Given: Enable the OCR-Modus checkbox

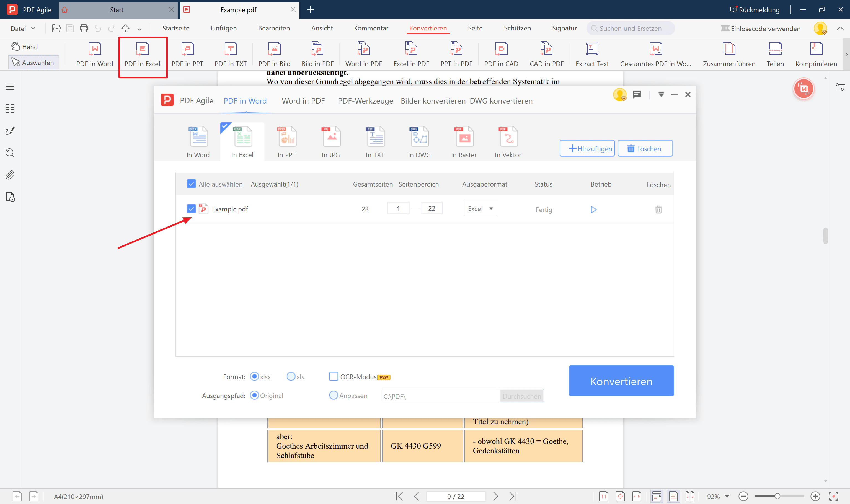Looking at the screenshot, I should pyautogui.click(x=334, y=376).
